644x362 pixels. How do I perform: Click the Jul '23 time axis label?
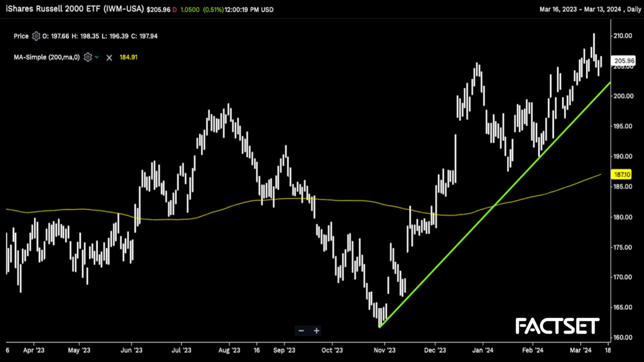181,350
